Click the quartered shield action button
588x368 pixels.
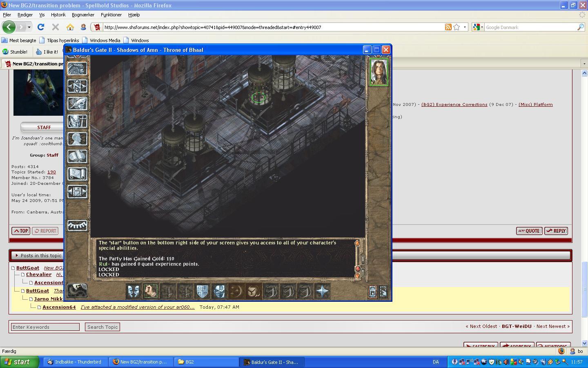pos(202,291)
